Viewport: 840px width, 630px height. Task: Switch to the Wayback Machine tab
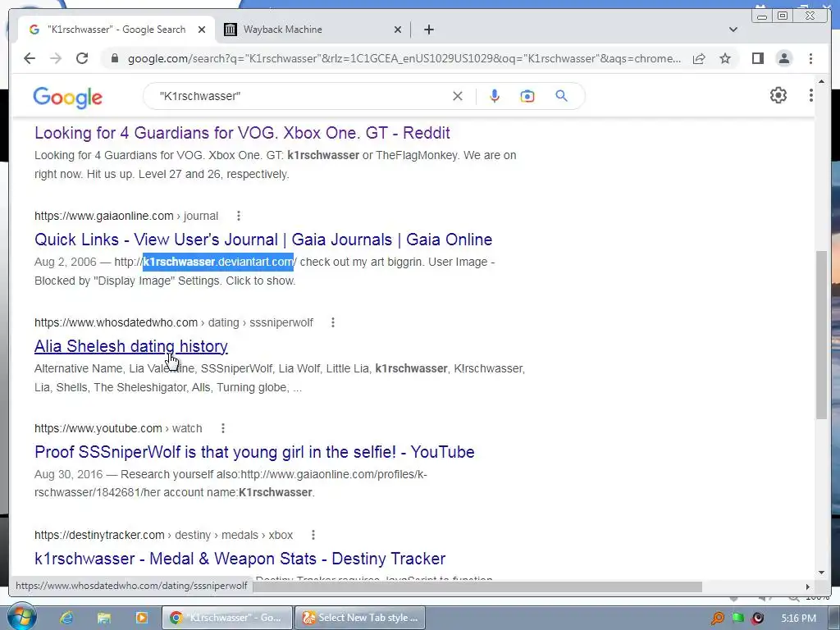coord(313,30)
